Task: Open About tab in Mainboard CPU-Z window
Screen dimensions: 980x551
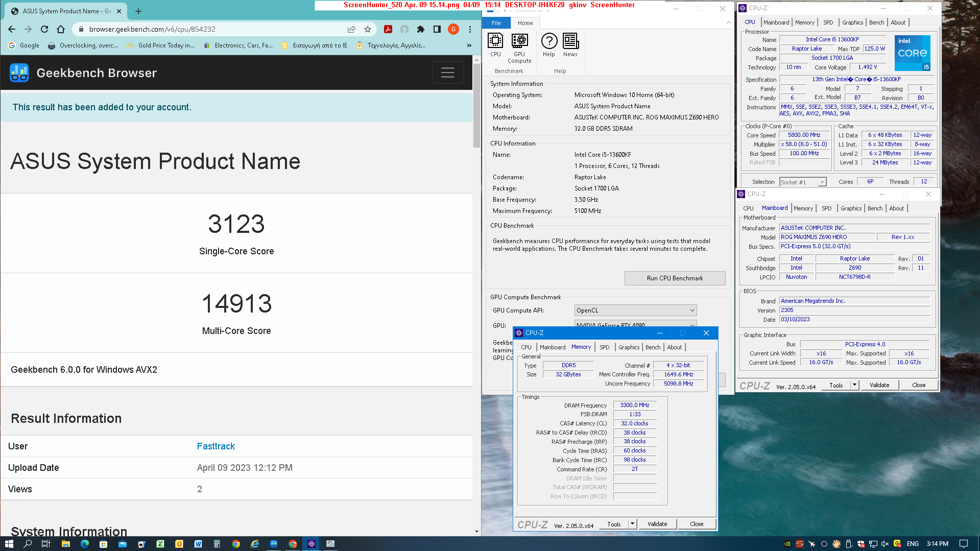Action: (896, 208)
